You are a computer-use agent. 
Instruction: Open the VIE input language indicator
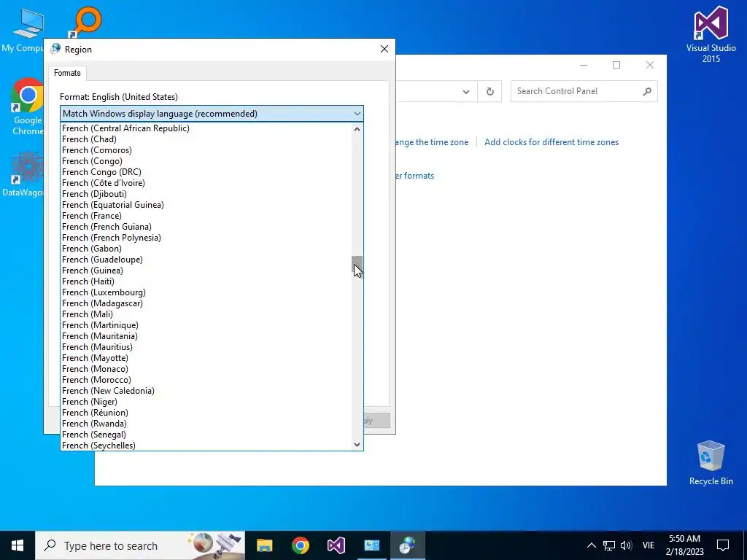click(x=649, y=545)
